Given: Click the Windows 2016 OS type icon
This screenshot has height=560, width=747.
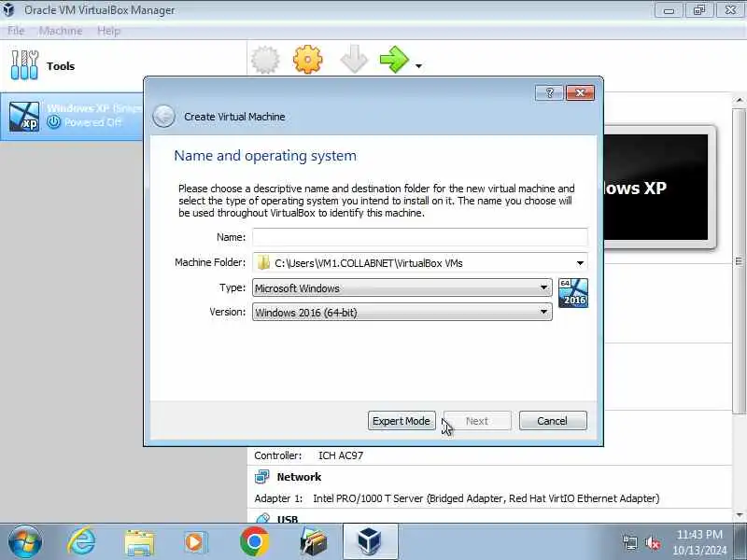Looking at the screenshot, I should (573, 293).
